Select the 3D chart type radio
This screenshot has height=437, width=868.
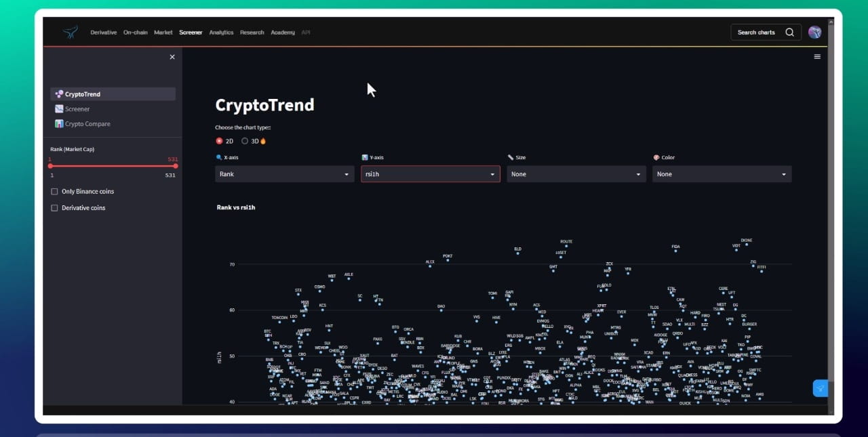245,141
